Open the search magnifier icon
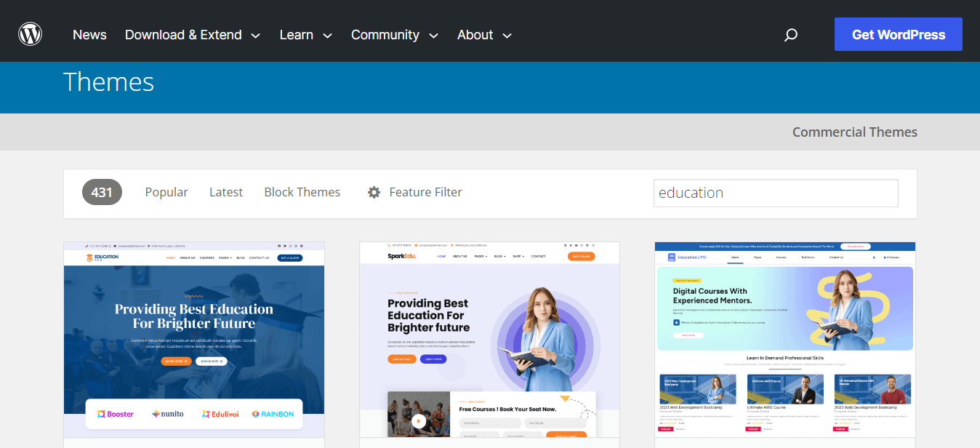This screenshot has height=448, width=980. click(791, 35)
